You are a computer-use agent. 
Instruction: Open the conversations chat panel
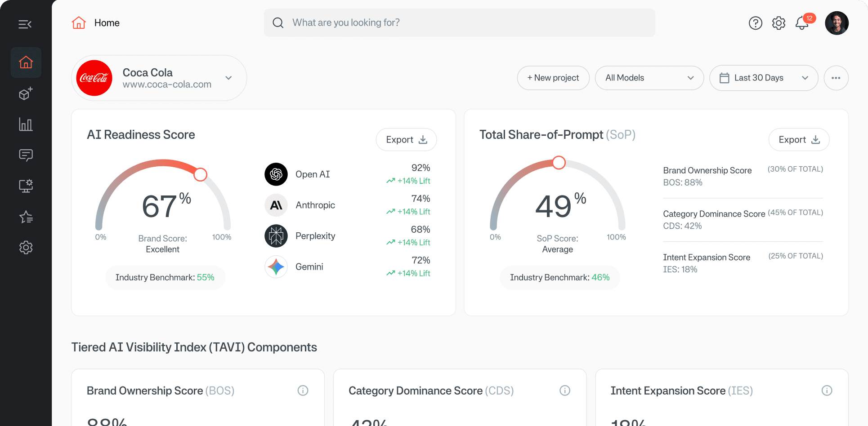[26, 155]
